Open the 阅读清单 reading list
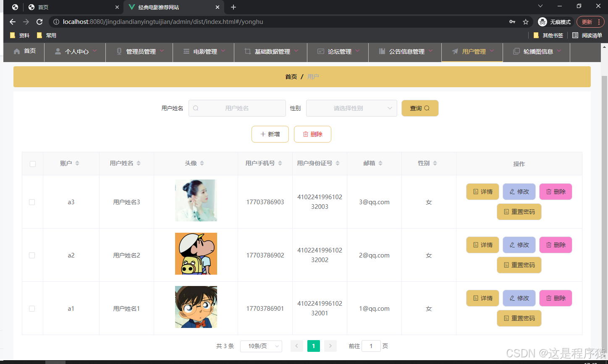This screenshot has height=364, width=608. (587, 35)
